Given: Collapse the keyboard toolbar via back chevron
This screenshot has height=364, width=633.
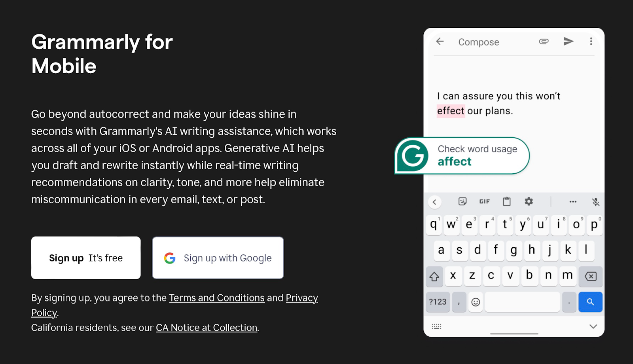Looking at the screenshot, I should pos(434,202).
